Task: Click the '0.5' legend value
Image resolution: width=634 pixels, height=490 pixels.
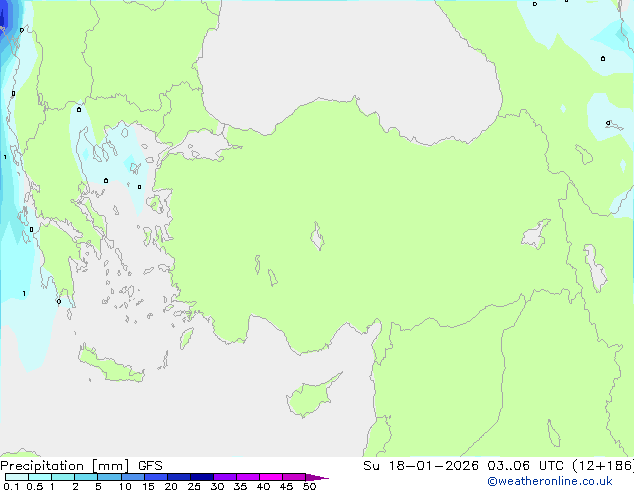Action: [x=35, y=486]
